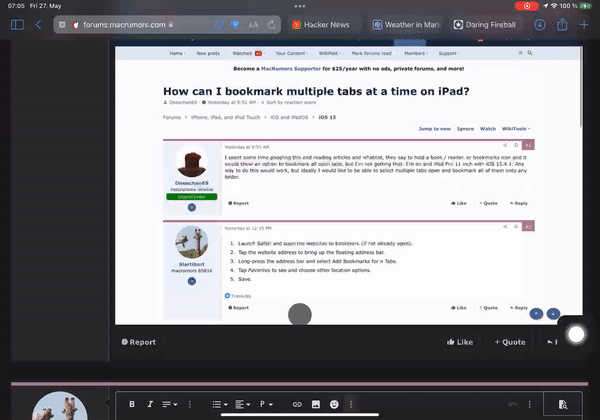Image resolution: width=600 pixels, height=420 pixels.
Task: Open the smilies emoji picker
Action: coord(334,404)
